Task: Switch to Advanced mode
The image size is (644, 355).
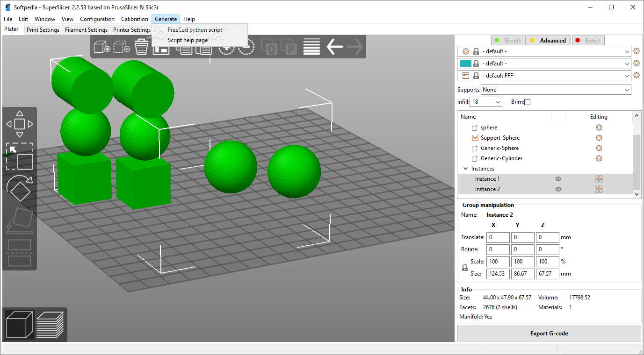Action: pos(548,41)
